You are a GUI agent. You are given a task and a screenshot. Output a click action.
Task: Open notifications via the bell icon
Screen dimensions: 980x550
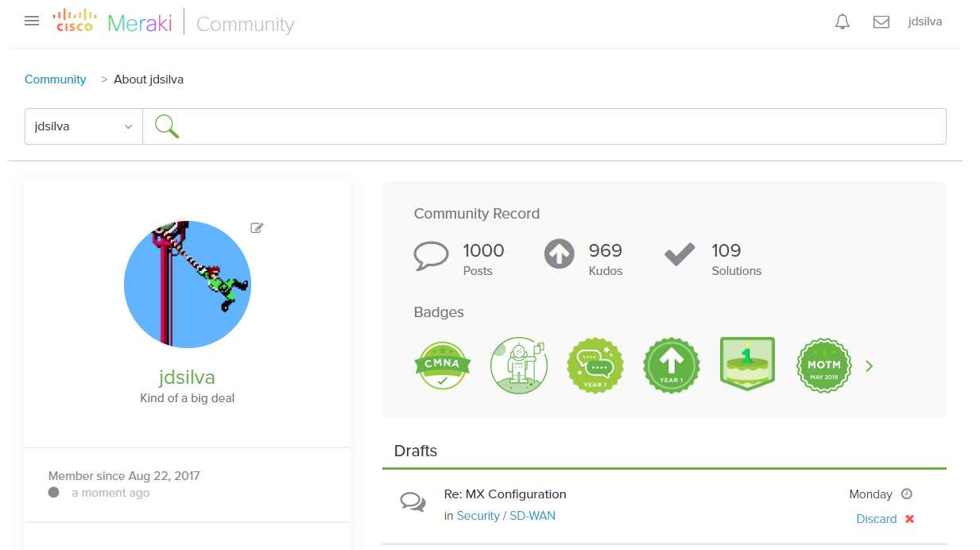[842, 21]
